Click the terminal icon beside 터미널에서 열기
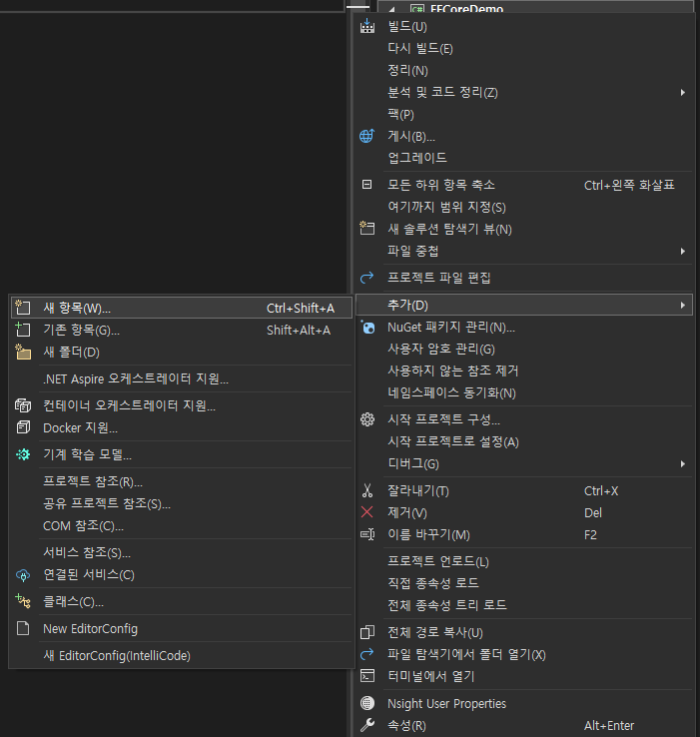 pyautogui.click(x=367, y=675)
